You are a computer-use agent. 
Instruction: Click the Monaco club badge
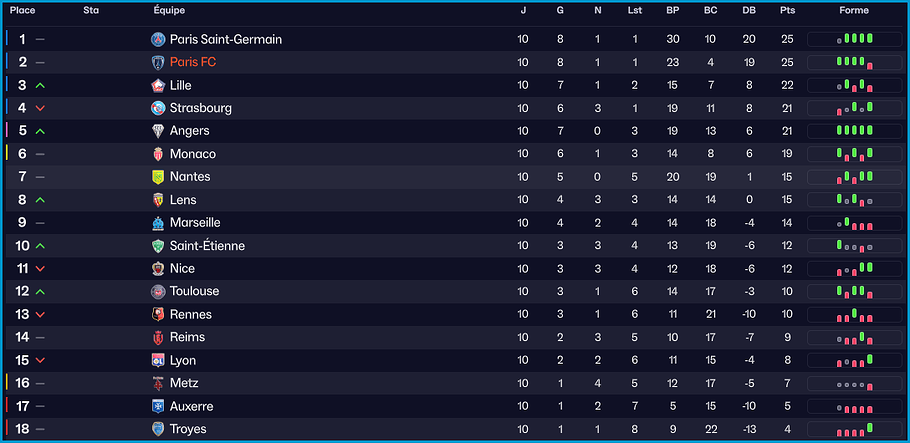point(158,154)
